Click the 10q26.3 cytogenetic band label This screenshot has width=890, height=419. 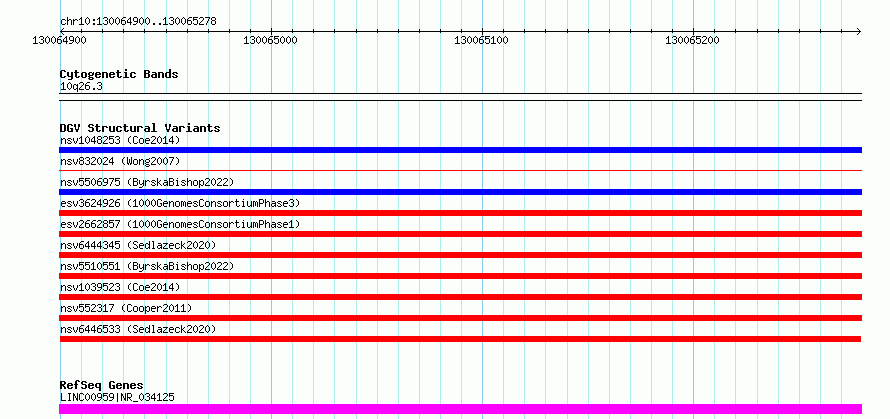pyautogui.click(x=81, y=87)
